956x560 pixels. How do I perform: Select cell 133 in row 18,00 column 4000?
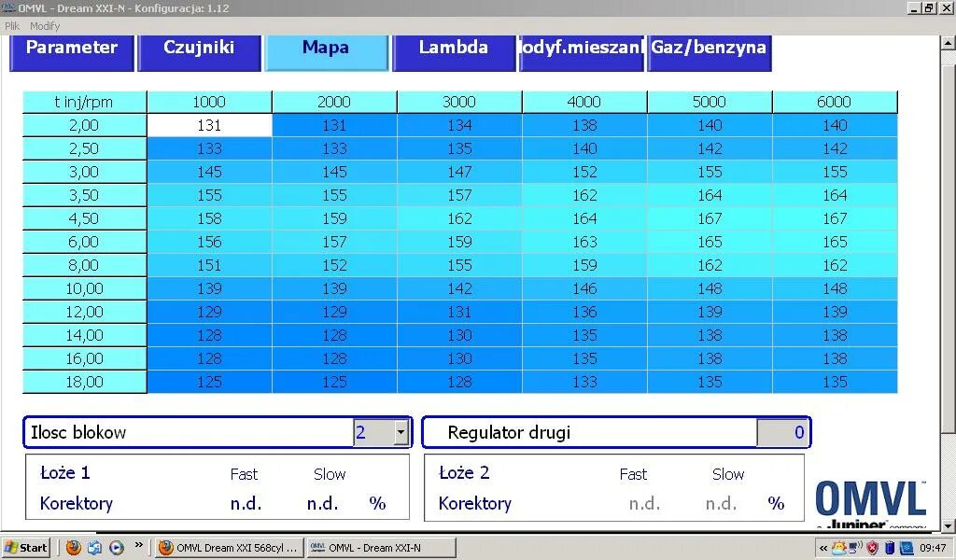coord(584,382)
